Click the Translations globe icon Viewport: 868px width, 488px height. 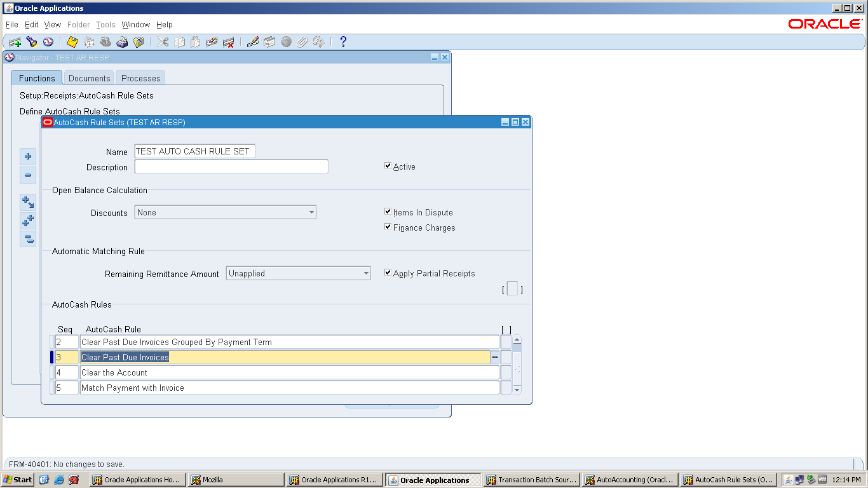pyautogui.click(x=286, y=42)
